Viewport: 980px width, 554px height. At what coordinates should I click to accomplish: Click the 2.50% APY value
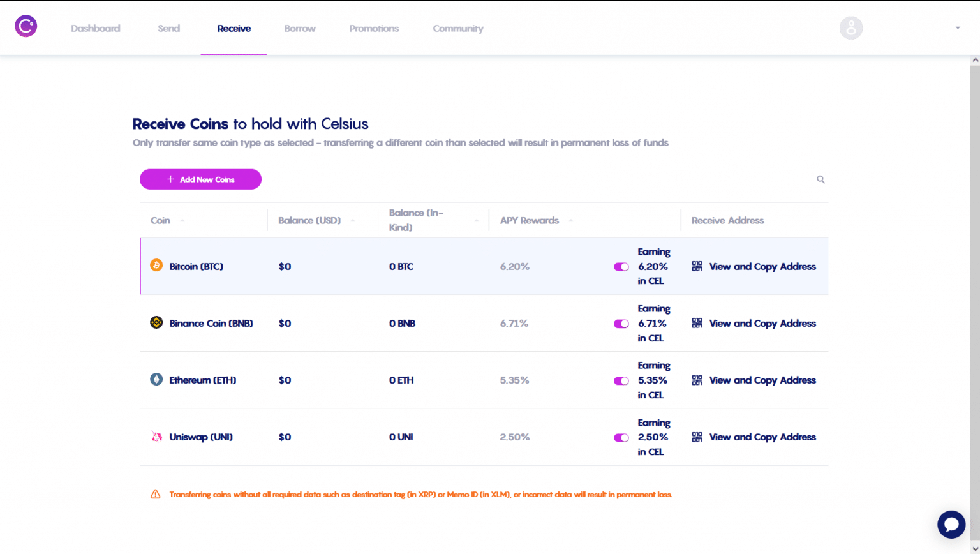click(515, 437)
